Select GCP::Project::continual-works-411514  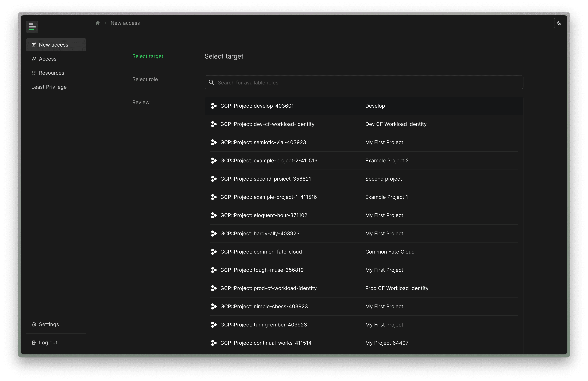(364, 343)
